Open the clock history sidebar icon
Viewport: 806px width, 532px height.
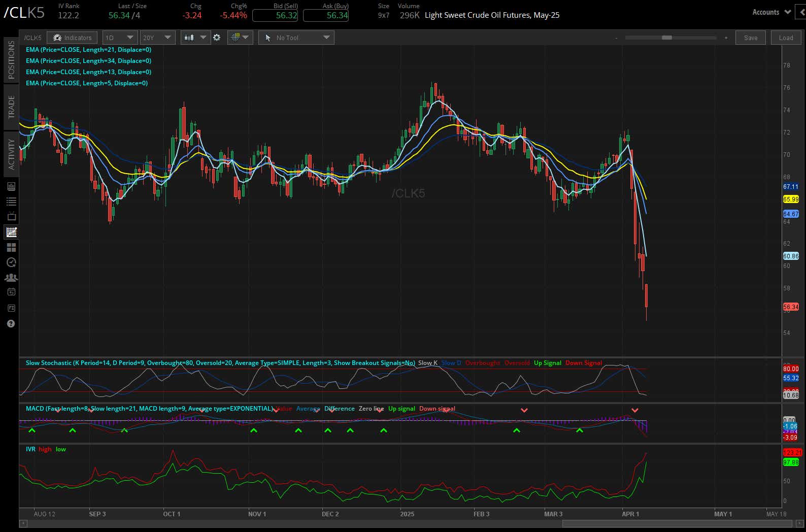(x=11, y=262)
